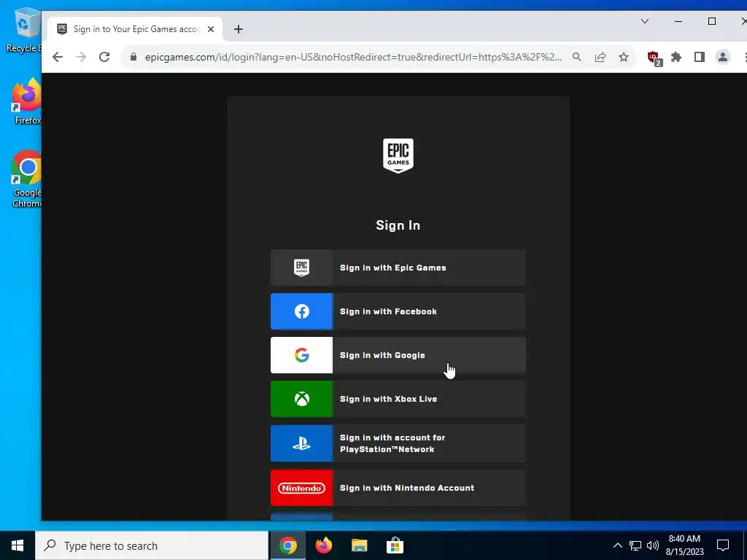Click the address bar URL
The height and width of the screenshot is (560, 747).
353,57
